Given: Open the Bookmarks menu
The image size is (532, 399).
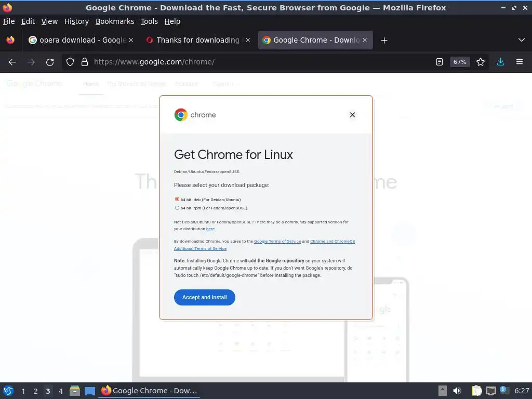Looking at the screenshot, I should pos(115,21).
